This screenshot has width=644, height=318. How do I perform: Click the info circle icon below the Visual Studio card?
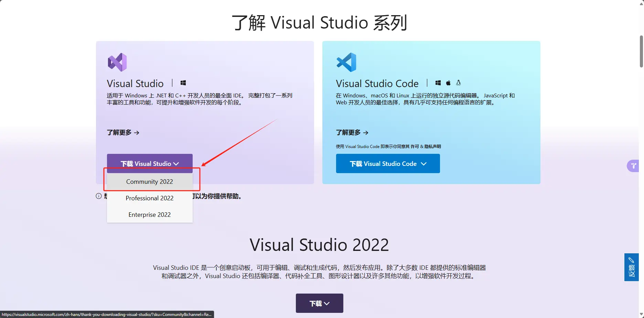[99, 196]
